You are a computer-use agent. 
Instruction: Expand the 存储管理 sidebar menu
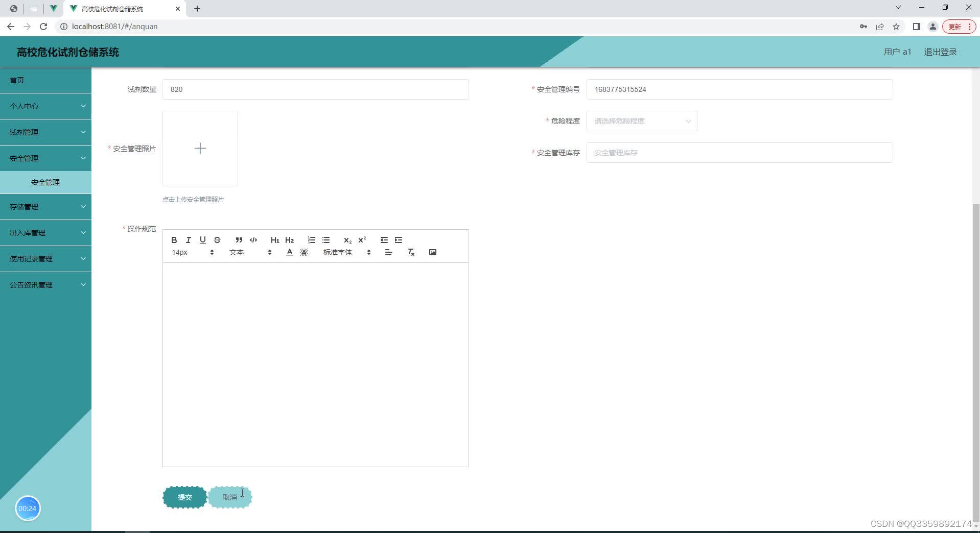tap(45, 207)
